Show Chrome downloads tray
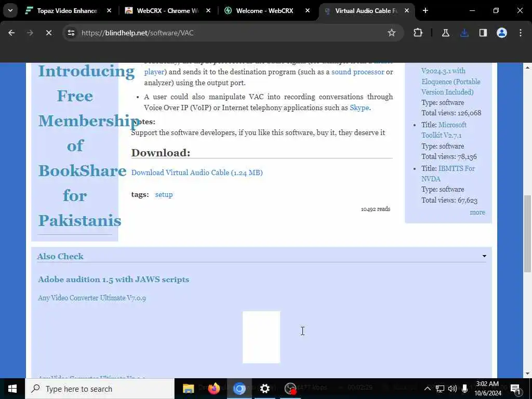 pyautogui.click(x=464, y=33)
